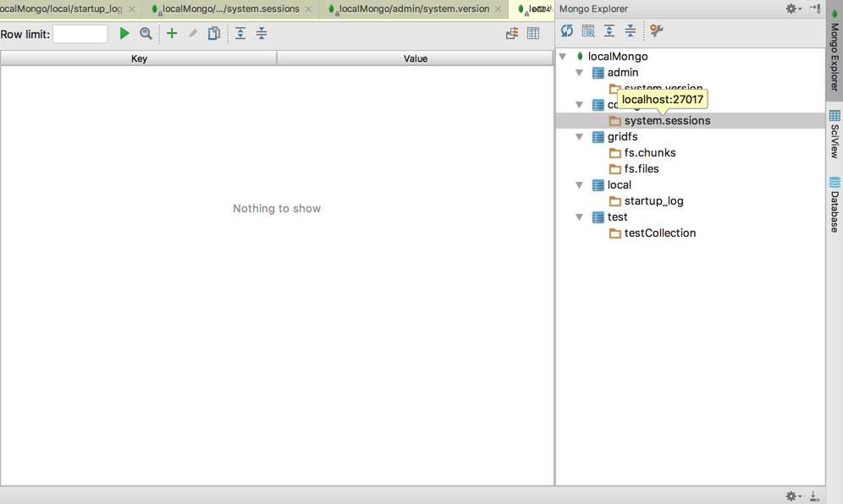Select the local database label
Viewport: 843px width, 504px height.
[x=620, y=185]
